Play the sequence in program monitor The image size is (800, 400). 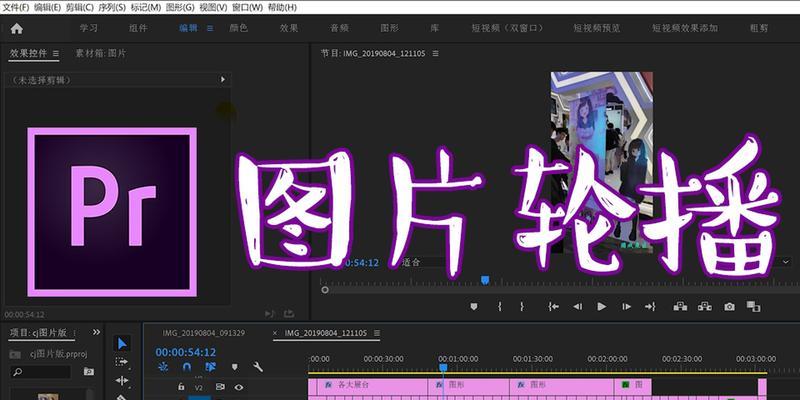pos(602,306)
